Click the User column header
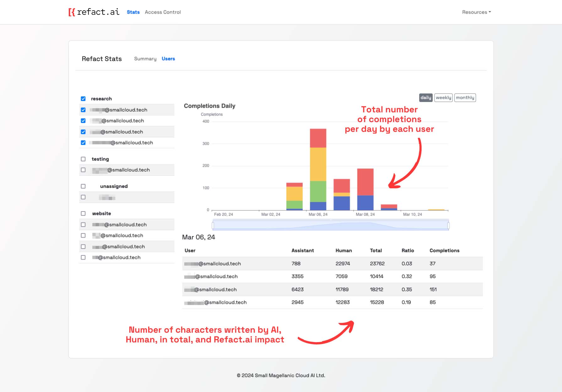562x392 pixels. (190, 250)
